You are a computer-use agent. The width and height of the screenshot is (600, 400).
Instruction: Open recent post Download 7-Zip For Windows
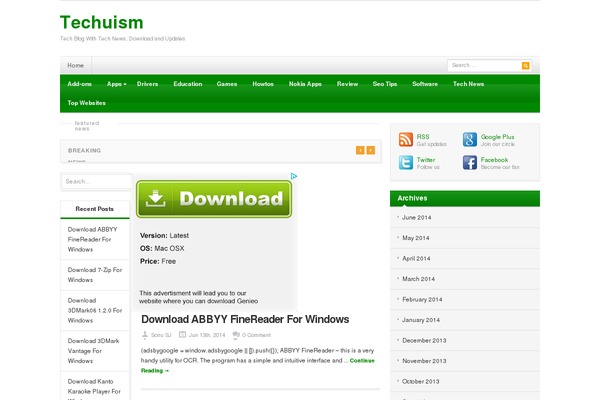tap(95, 275)
